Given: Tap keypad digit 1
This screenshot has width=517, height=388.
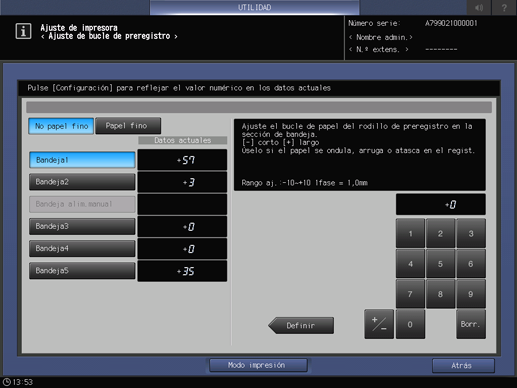Looking at the screenshot, I should (410, 233).
